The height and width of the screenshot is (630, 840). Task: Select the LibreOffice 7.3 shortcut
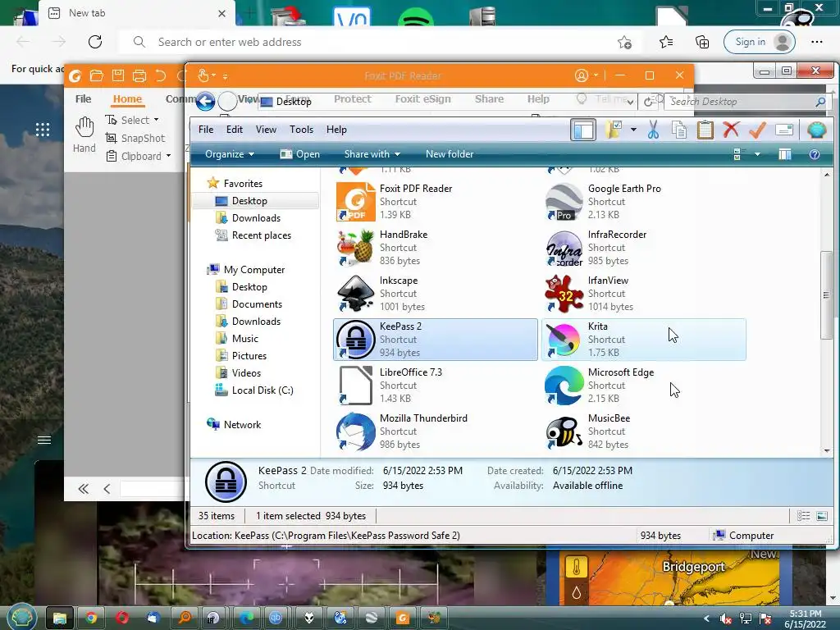[435, 386]
